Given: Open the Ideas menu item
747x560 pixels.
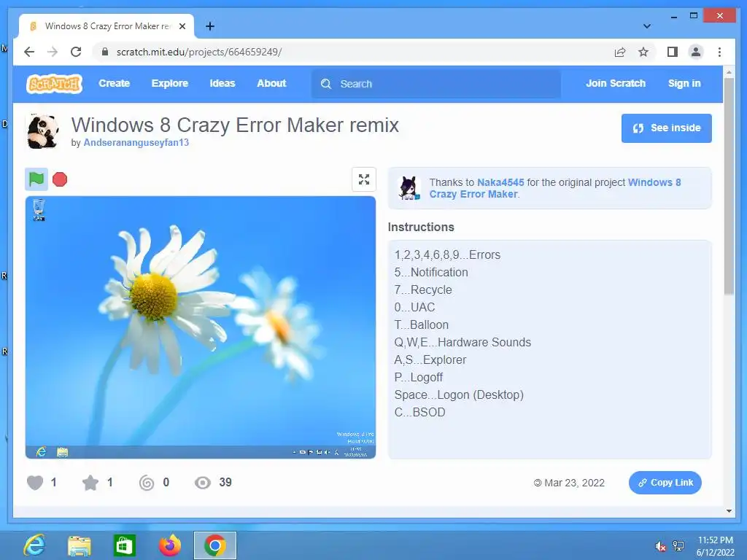Looking at the screenshot, I should pyautogui.click(x=222, y=83).
